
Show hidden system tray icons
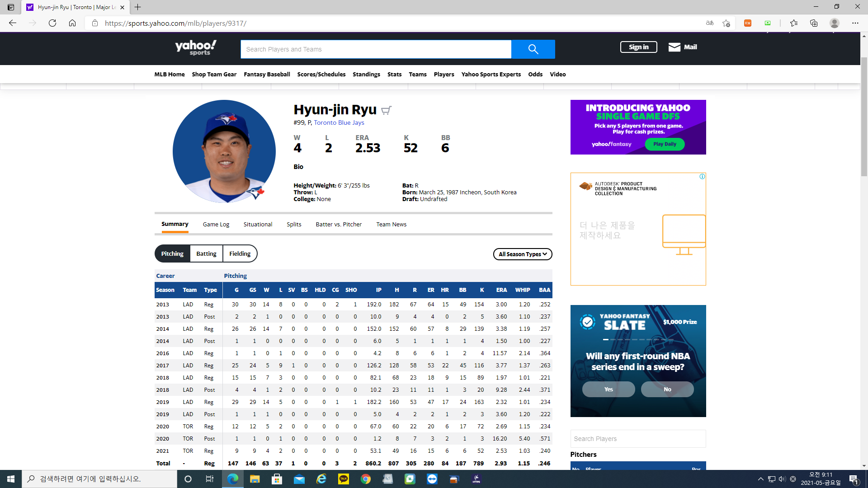pyautogui.click(x=760, y=479)
